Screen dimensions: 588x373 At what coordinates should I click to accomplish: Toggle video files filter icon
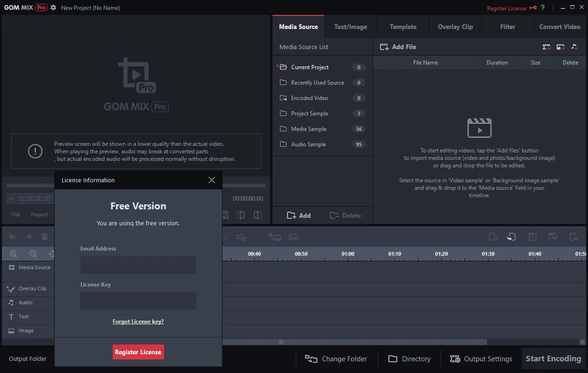pos(546,47)
